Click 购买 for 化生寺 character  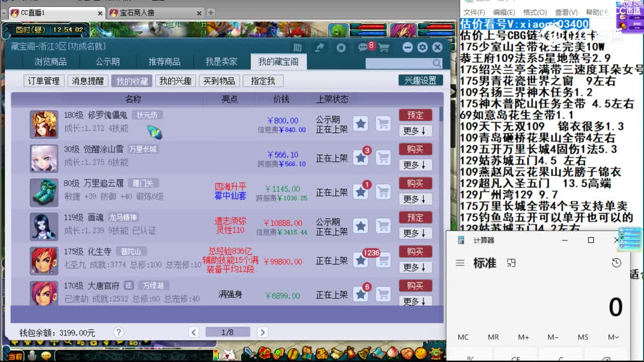tap(416, 251)
